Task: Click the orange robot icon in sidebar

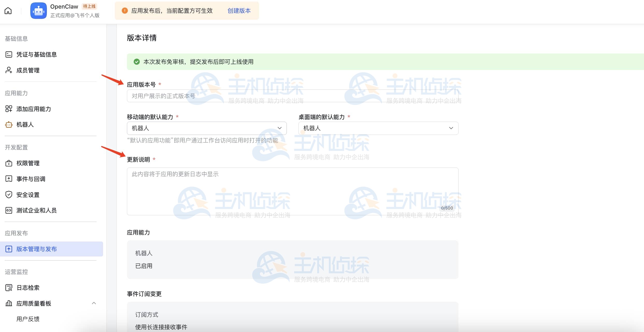Action: pyautogui.click(x=9, y=125)
